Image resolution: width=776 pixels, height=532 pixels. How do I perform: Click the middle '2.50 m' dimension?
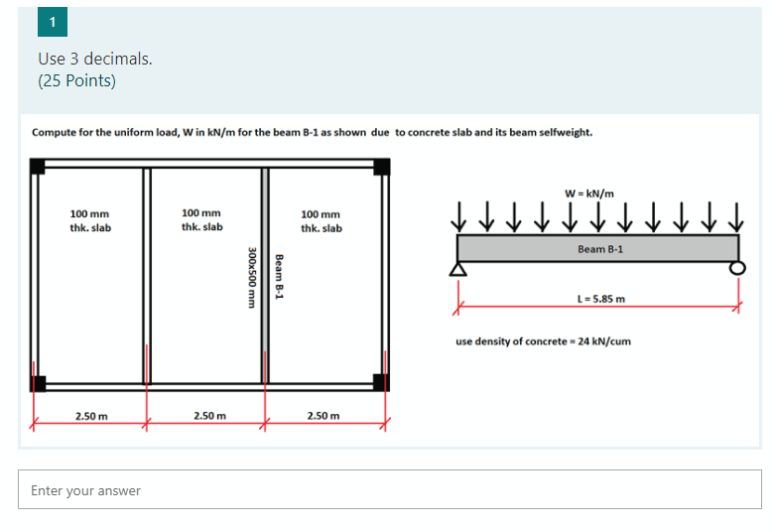[x=209, y=416]
